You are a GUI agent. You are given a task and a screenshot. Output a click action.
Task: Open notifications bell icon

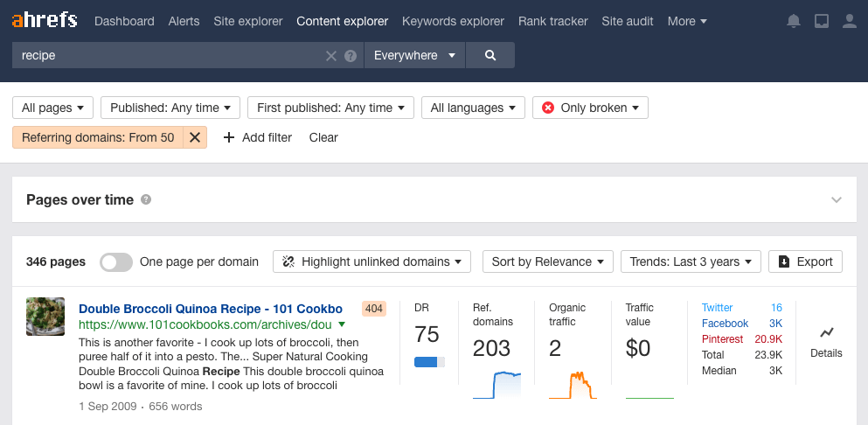tap(794, 21)
